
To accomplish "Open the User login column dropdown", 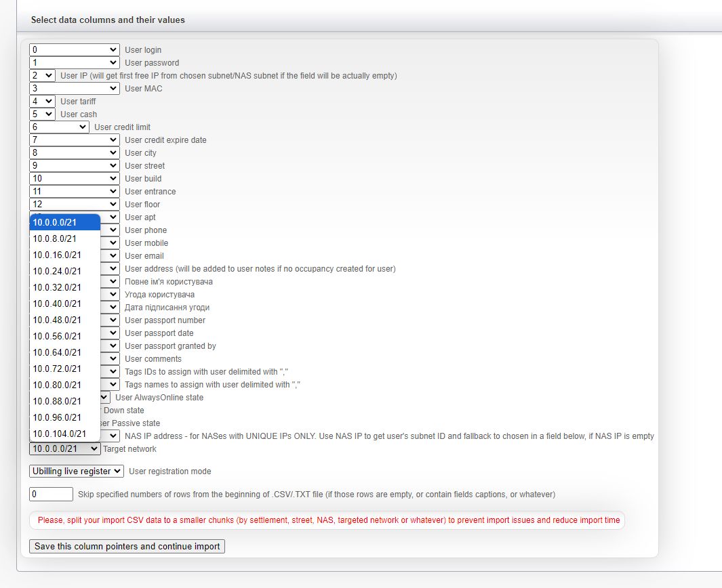I will [x=75, y=49].
